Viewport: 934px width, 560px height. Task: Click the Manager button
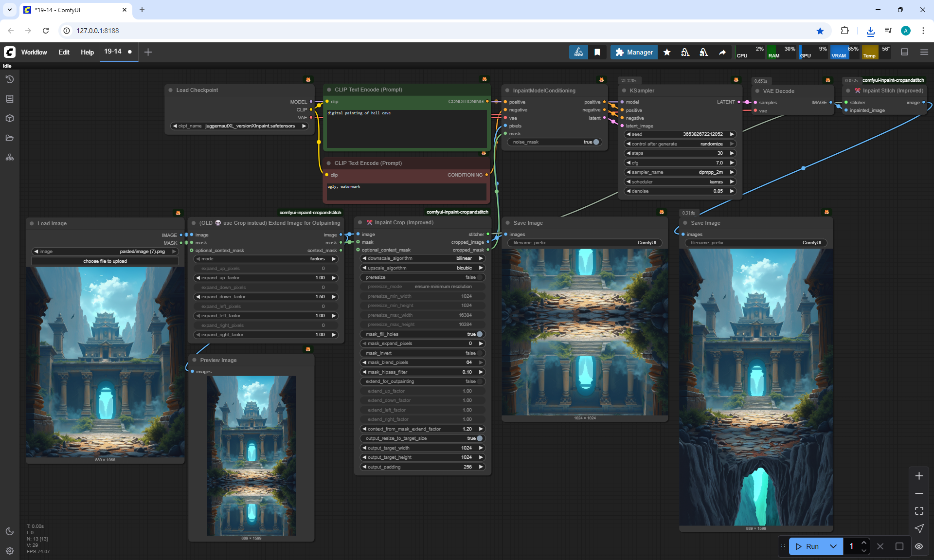coord(634,52)
